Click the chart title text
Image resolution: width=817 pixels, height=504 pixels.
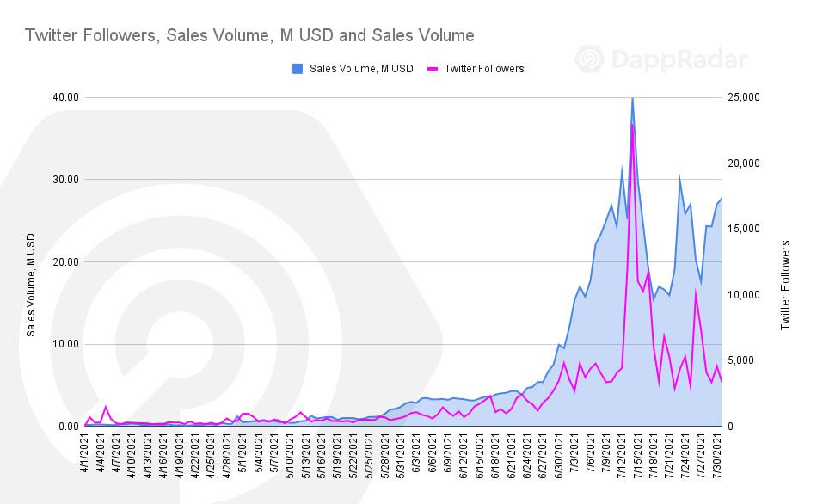pos(249,35)
